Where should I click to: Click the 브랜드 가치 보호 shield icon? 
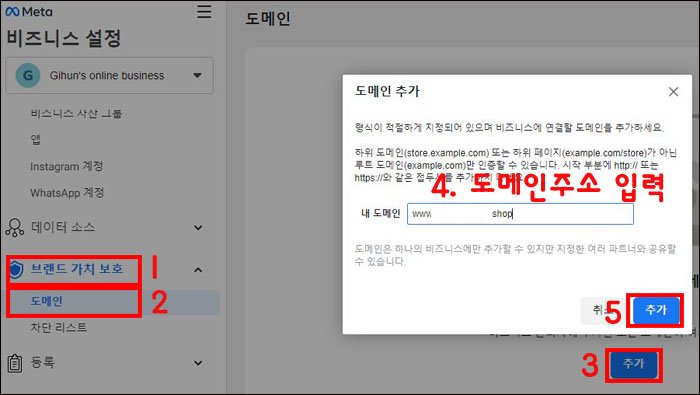click(16, 269)
